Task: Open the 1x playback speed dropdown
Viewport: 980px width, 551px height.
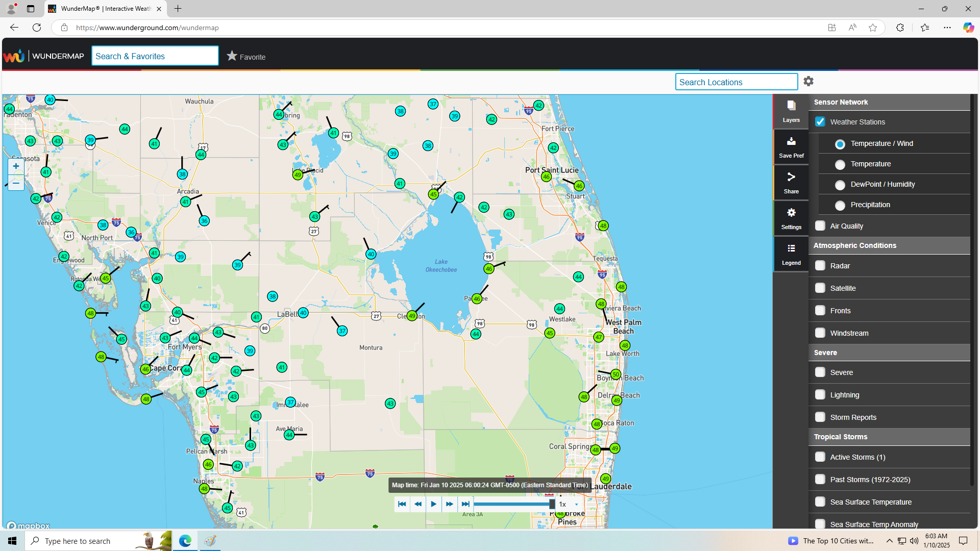Action: click(569, 504)
